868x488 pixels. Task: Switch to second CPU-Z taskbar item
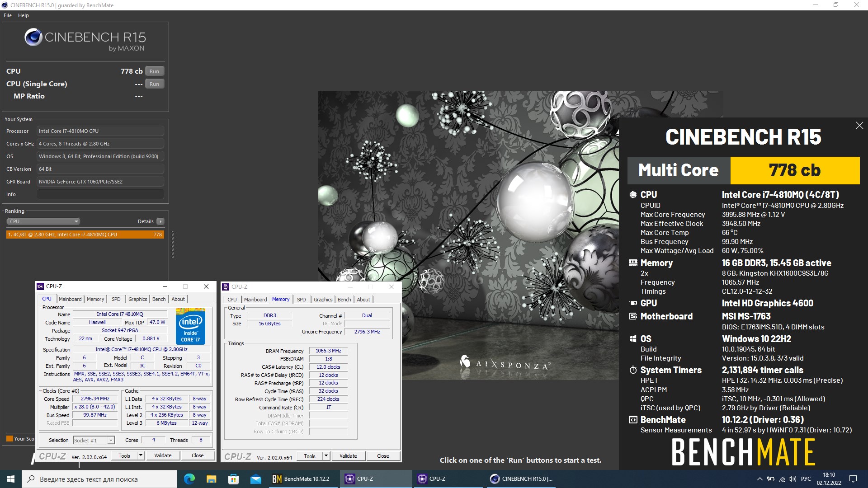(x=448, y=479)
